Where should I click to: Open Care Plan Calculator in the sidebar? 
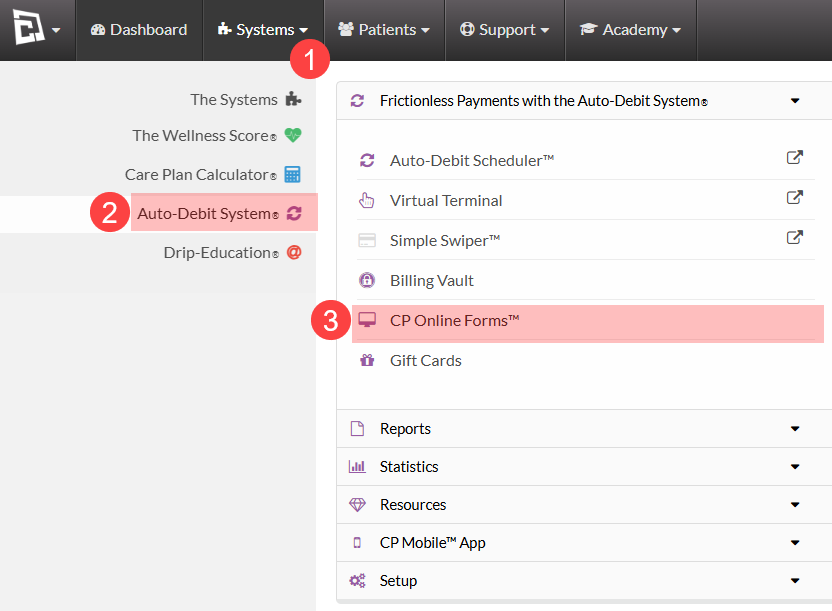[201, 174]
